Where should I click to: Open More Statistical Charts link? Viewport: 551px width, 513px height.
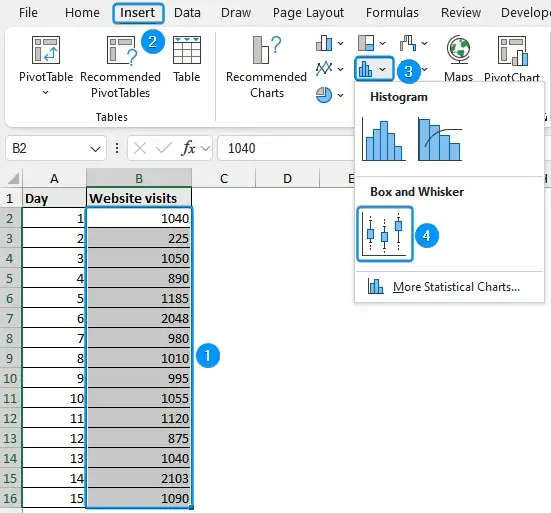tap(456, 287)
